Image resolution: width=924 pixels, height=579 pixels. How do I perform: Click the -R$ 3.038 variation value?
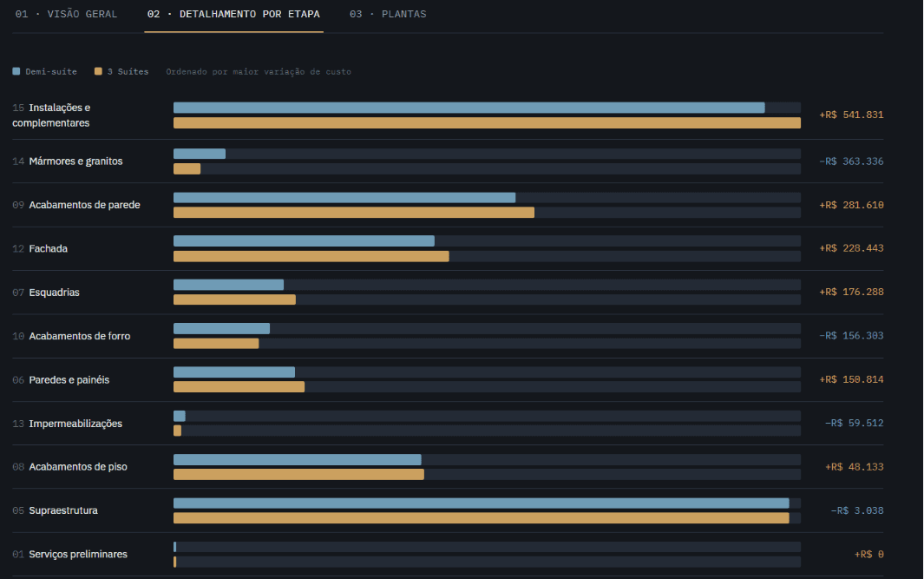(857, 510)
